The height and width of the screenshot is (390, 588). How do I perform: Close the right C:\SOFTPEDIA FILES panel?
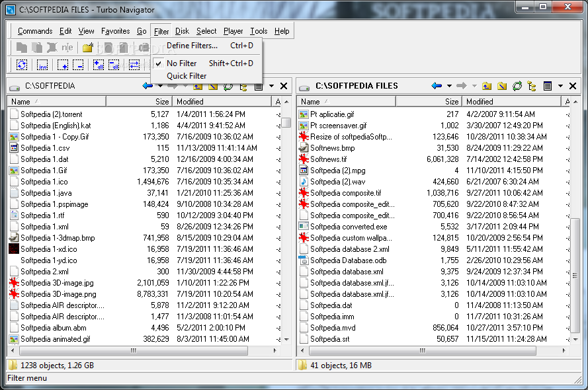tap(573, 86)
